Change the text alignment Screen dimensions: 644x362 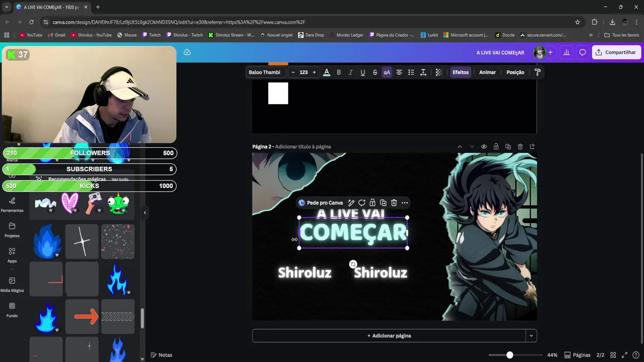[x=399, y=72]
